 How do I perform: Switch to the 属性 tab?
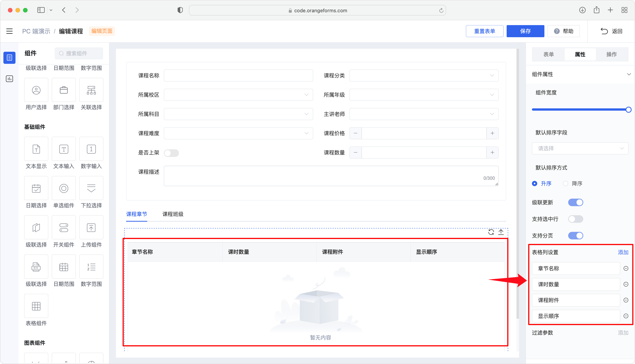(580, 54)
